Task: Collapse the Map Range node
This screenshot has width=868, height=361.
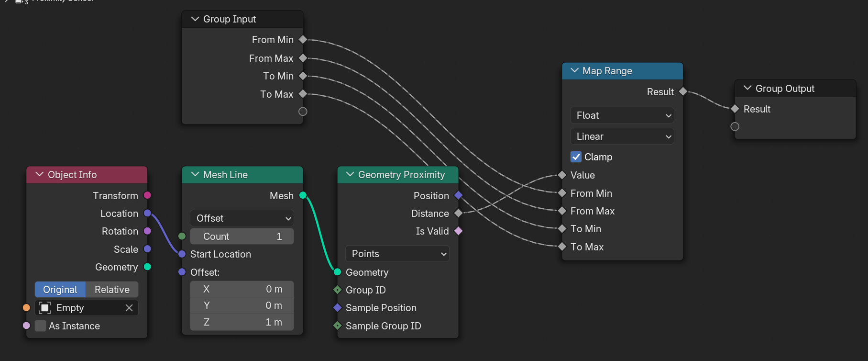Action: click(x=574, y=70)
